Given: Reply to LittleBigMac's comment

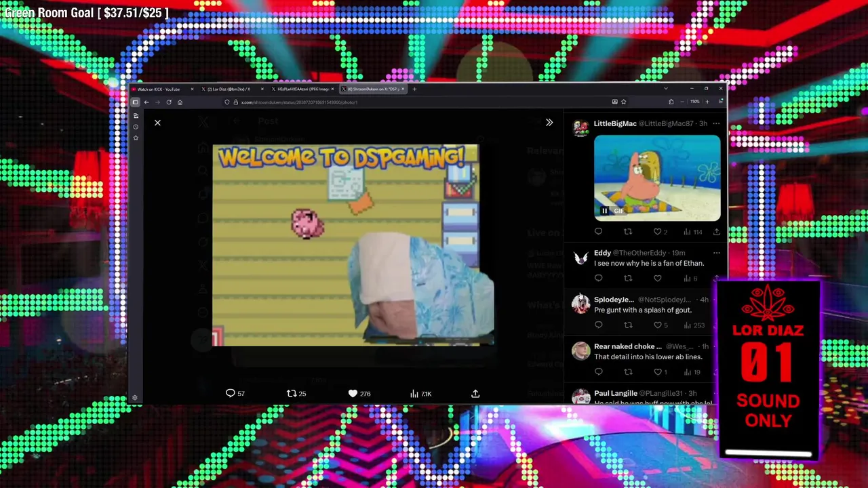Looking at the screenshot, I should click(x=598, y=232).
